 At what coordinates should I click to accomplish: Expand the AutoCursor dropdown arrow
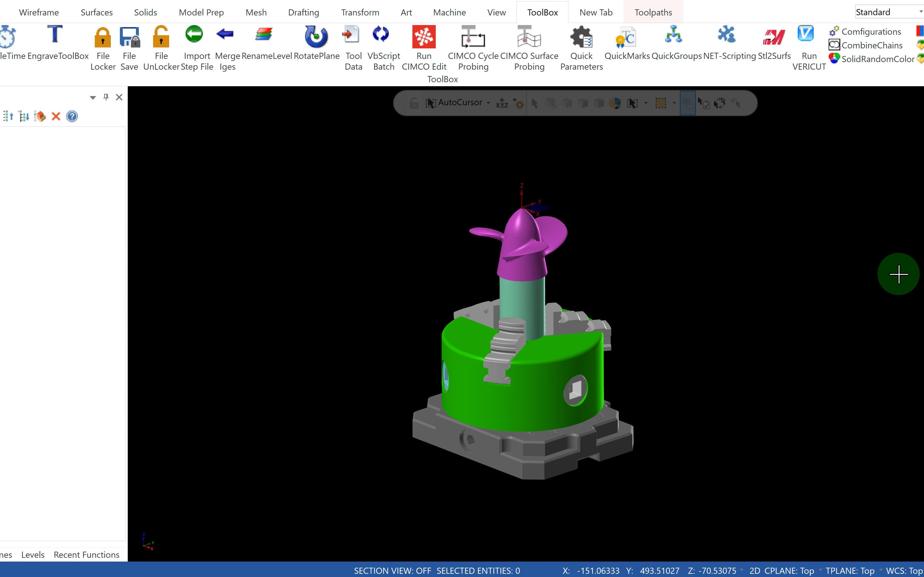pyautogui.click(x=488, y=103)
